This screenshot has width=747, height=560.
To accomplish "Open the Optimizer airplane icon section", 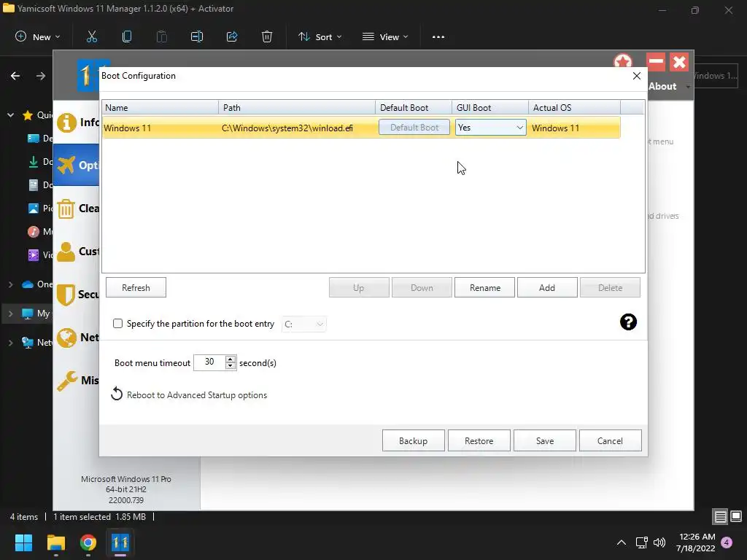I will point(66,166).
